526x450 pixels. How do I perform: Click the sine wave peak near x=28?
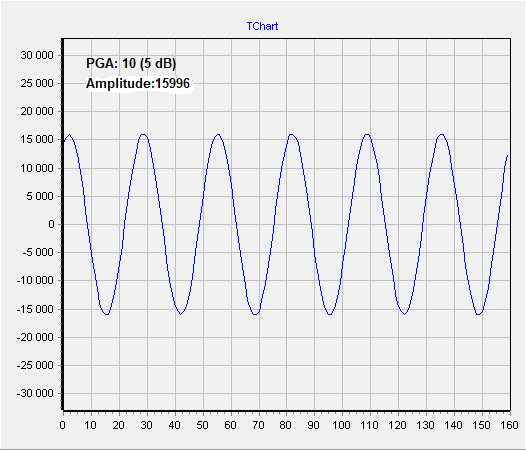click(143, 135)
